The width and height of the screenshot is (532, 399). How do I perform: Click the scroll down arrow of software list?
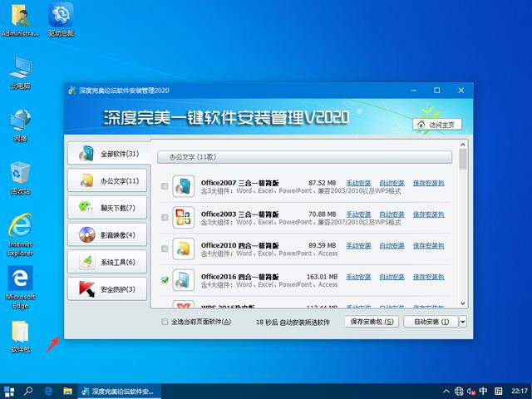(462, 303)
